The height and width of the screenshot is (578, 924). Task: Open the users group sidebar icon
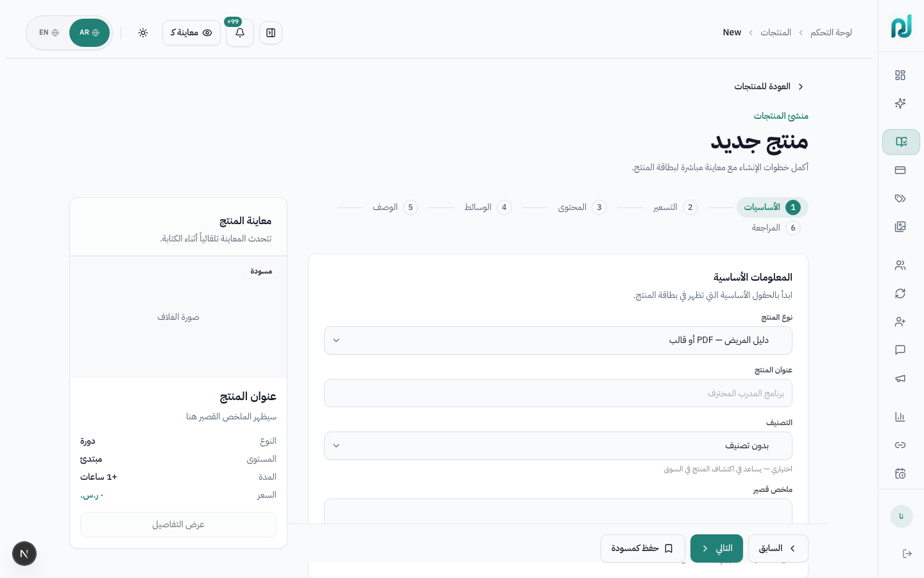pyautogui.click(x=900, y=265)
